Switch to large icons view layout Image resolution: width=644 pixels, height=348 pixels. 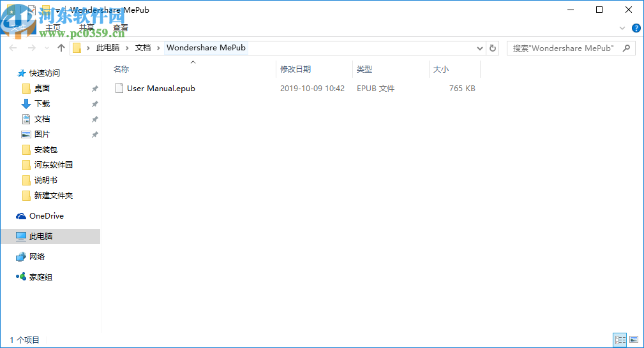pyautogui.click(x=634, y=339)
